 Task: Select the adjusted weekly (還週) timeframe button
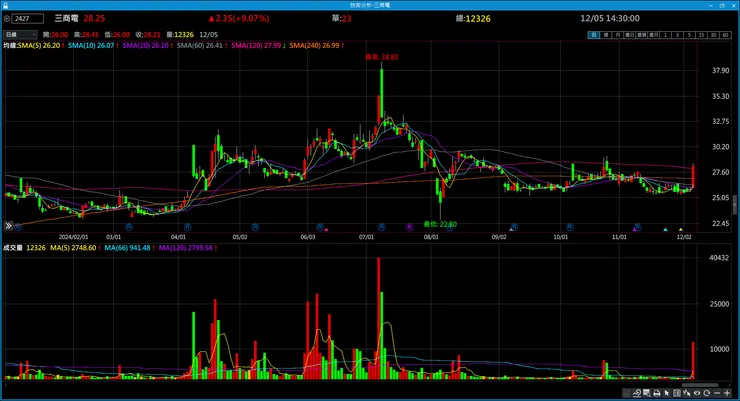[641, 35]
